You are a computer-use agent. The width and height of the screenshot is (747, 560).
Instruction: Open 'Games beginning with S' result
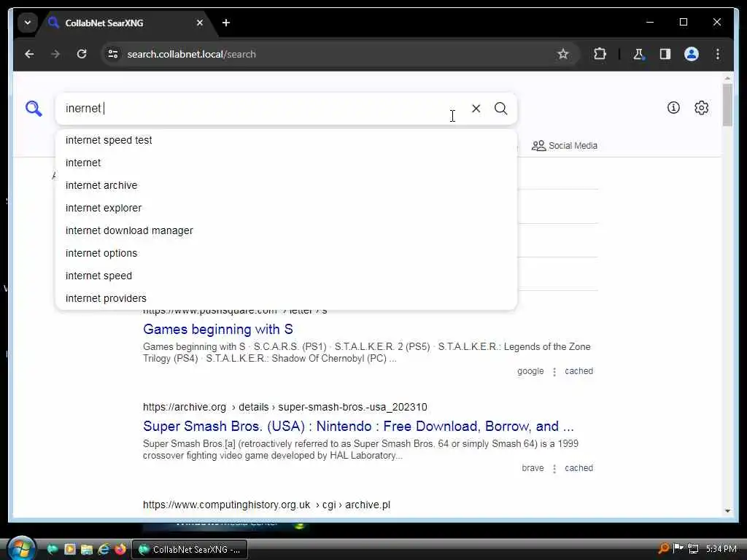(x=217, y=329)
